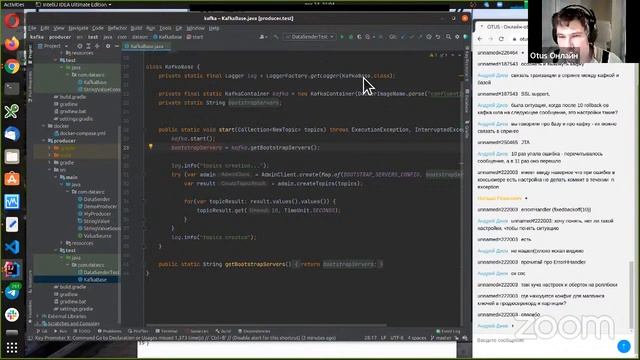Screen dimensions: 640x360
Task: Start debugging with the bug icon
Action: coord(351,37)
